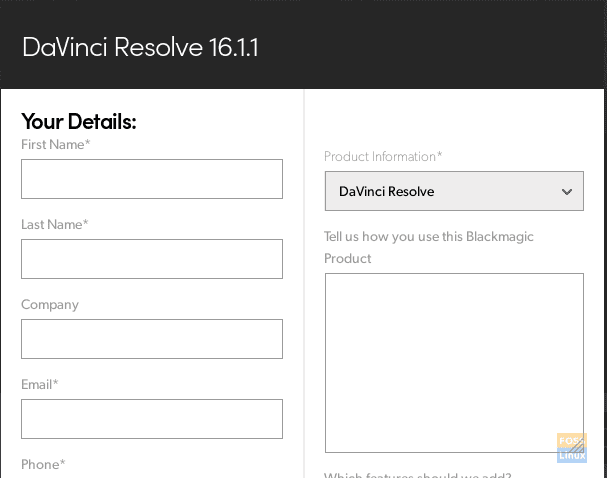
Task: Click into the Email input field
Action: [x=151, y=419]
